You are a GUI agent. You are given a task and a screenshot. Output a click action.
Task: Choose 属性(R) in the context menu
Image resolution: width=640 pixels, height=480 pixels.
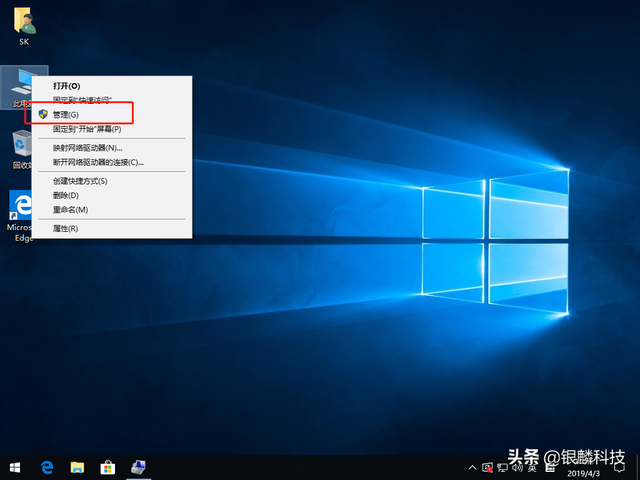111,228
